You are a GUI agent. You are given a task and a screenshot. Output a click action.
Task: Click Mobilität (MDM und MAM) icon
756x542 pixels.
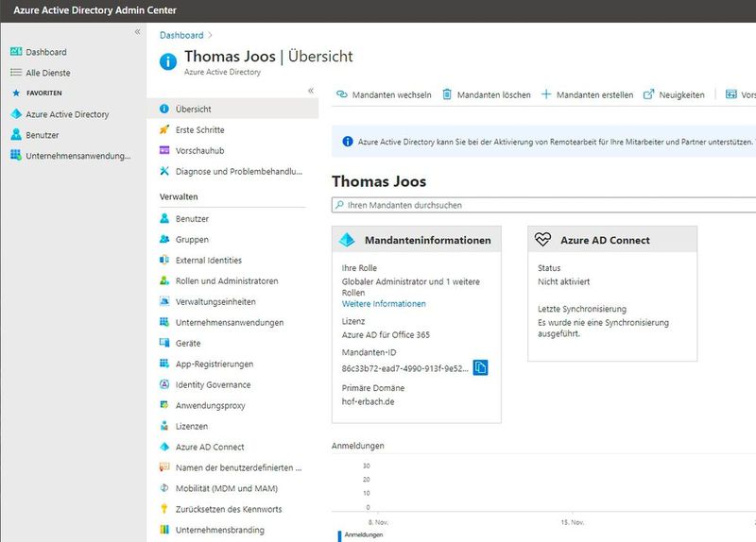tap(164, 488)
